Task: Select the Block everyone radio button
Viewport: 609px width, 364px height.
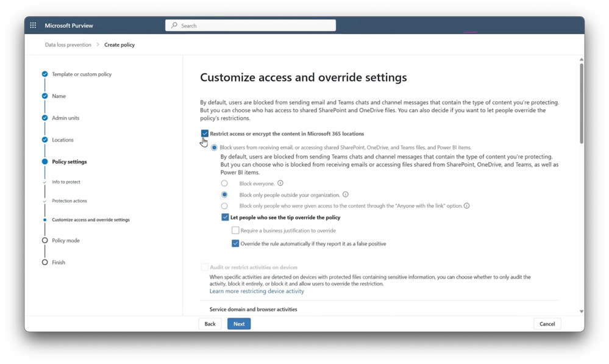Action: click(224, 183)
